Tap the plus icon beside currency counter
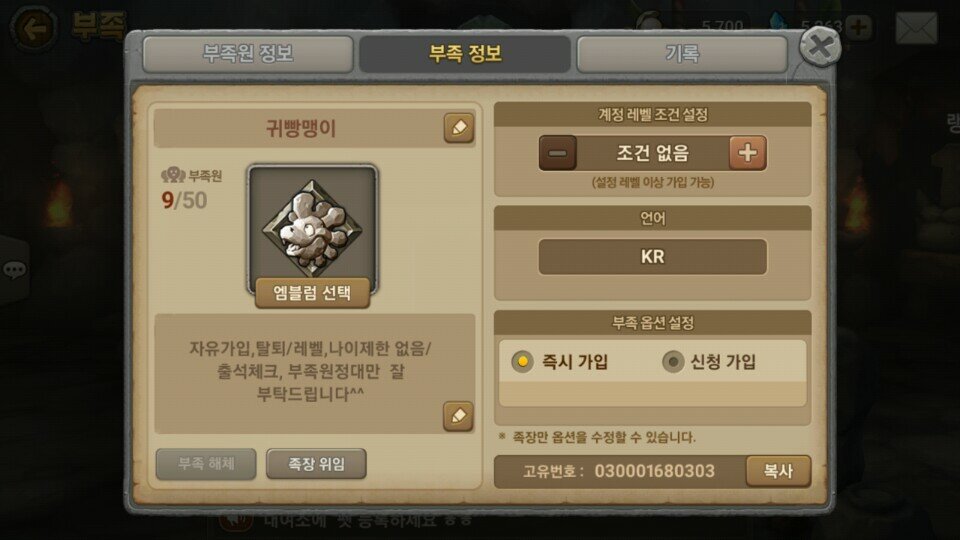 [x=859, y=27]
